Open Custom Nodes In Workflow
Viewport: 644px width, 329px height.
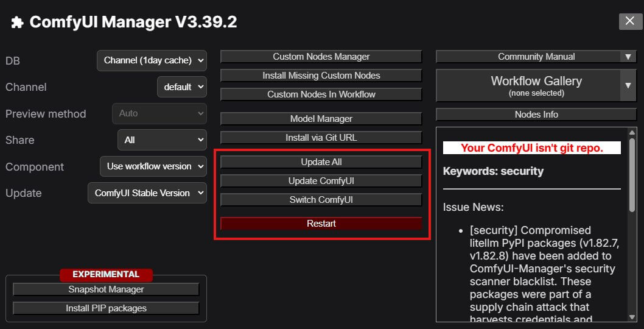click(x=321, y=94)
